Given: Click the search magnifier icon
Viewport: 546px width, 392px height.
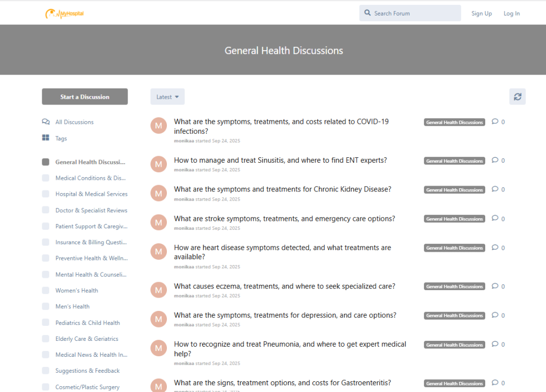Looking at the screenshot, I should coord(367,13).
